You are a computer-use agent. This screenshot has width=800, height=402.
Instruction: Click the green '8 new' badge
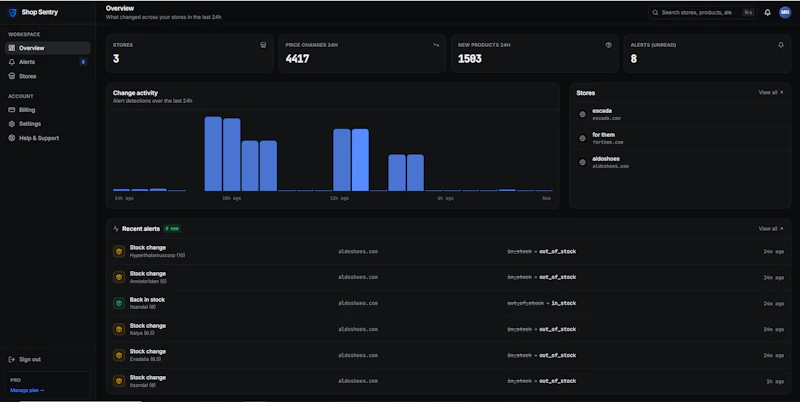pyautogui.click(x=172, y=229)
